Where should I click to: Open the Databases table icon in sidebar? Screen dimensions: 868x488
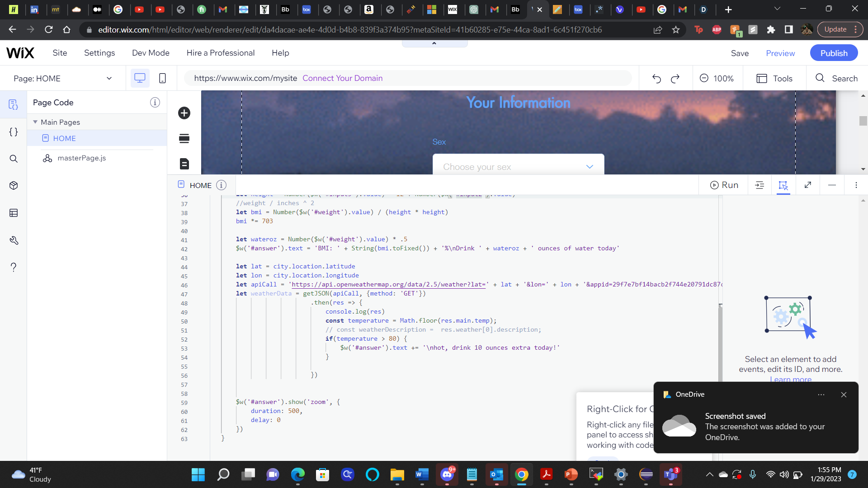14,213
